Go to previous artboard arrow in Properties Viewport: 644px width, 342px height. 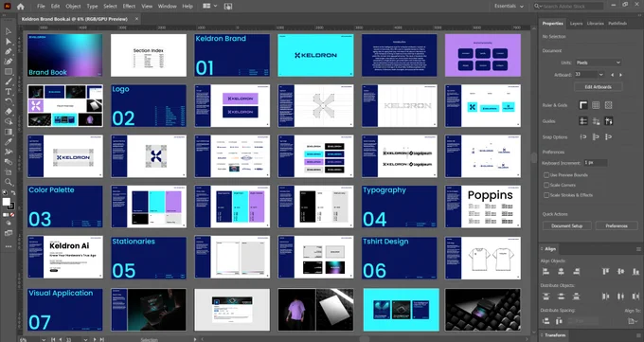613,75
